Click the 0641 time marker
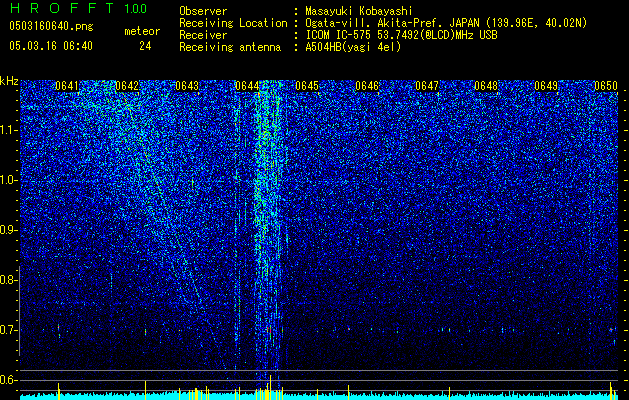Image resolution: width=629 pixels, height=400 pixels. pyautogui.click(x=67, y=86)
